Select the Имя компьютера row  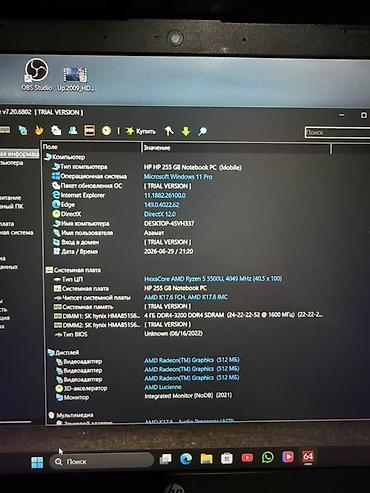tap(81, 223)
